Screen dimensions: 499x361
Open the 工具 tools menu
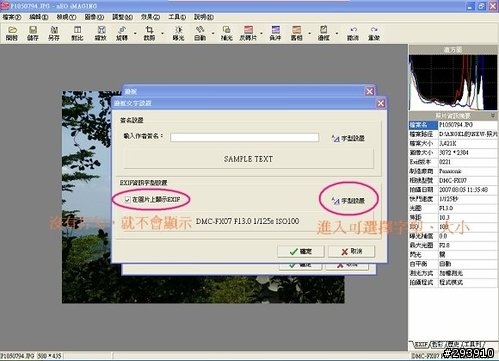[x=177, y=17]
